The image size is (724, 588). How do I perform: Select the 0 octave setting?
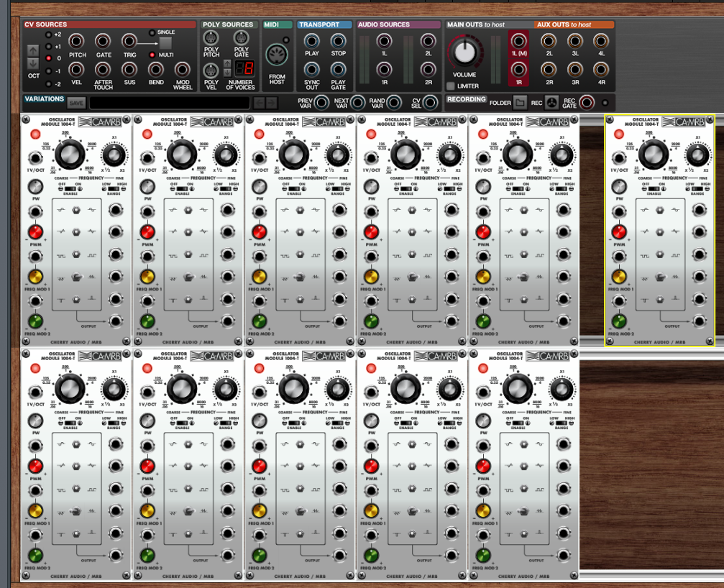(x=48, y=59)
